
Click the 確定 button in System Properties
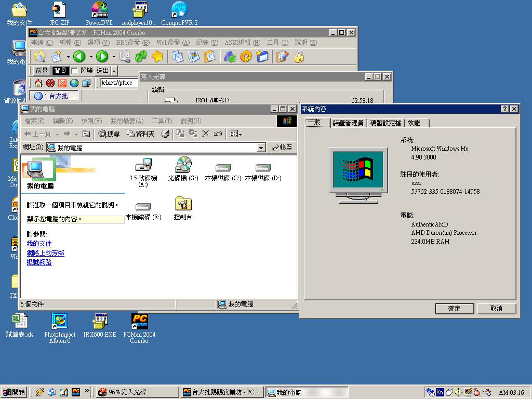point(454,309)
